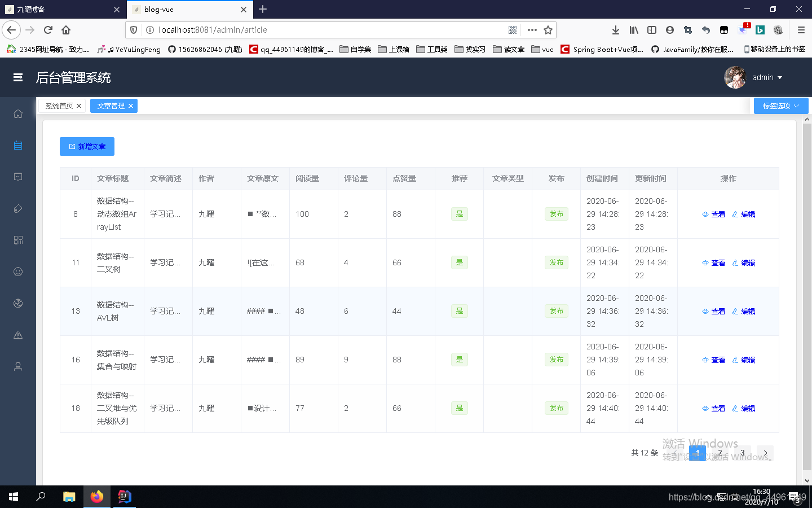View article with ID 8

click(x=713, y=214)
